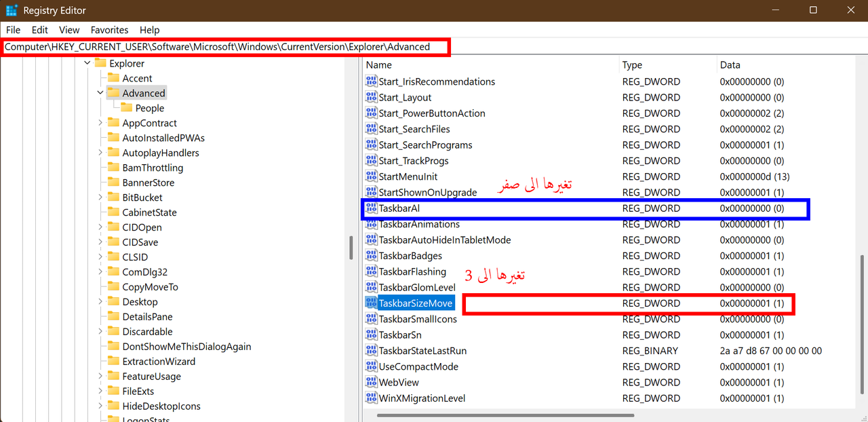Click the data cell 2a a7 d8 67 00 00 00 00
This screenshot has height=422, width=868.
(x=771, y=351)
